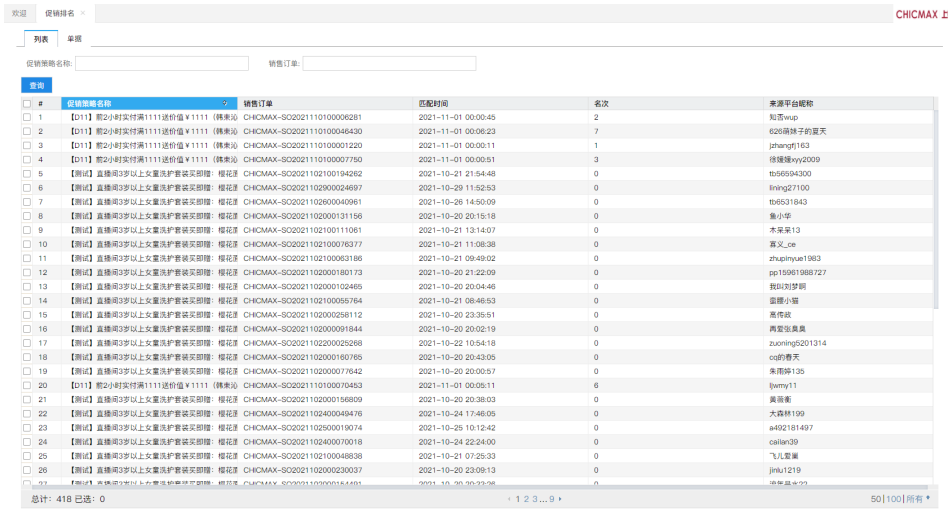Click nickname pp15961988727

pyautogui.click(x=797, y=273)
